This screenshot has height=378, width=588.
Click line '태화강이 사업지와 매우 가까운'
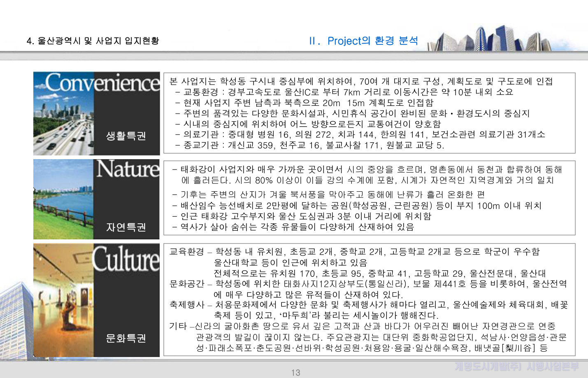367,169
